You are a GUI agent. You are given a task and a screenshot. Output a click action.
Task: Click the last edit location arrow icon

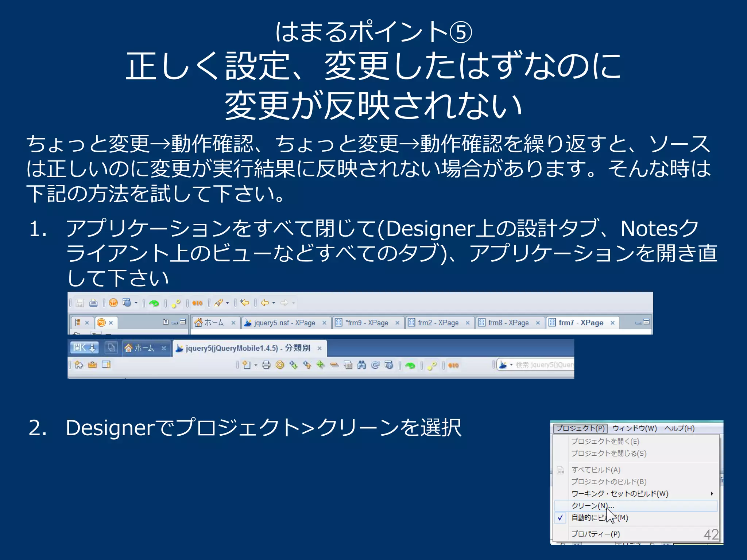tap(244, 303)
